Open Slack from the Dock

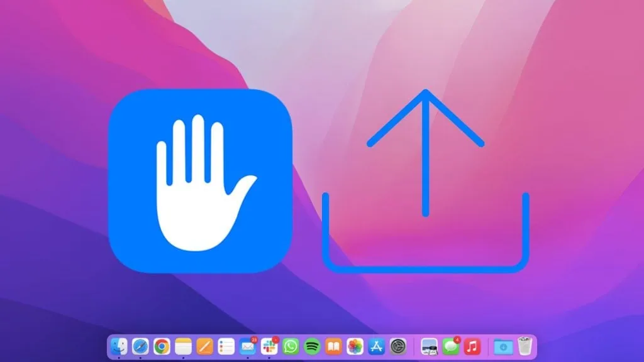[268, 344]
